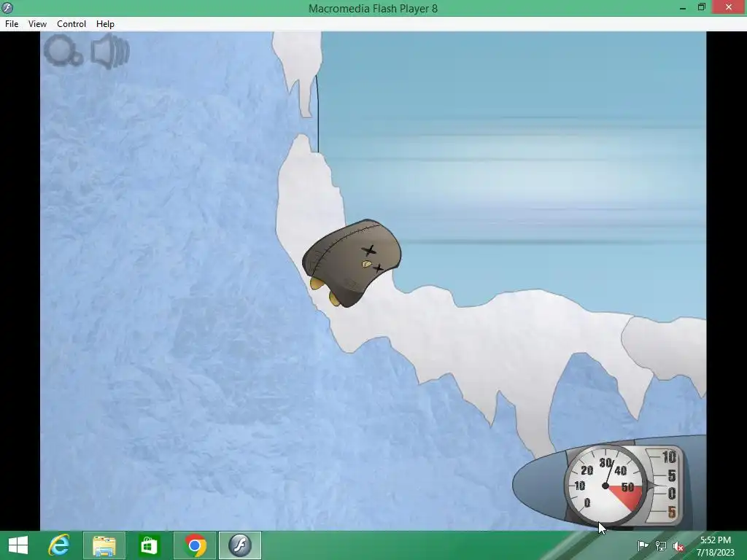Launch Internet Explorer from taskbar
Image resolution: width=747 pixels, height=560 pixels.
click(x=59, y=545)
